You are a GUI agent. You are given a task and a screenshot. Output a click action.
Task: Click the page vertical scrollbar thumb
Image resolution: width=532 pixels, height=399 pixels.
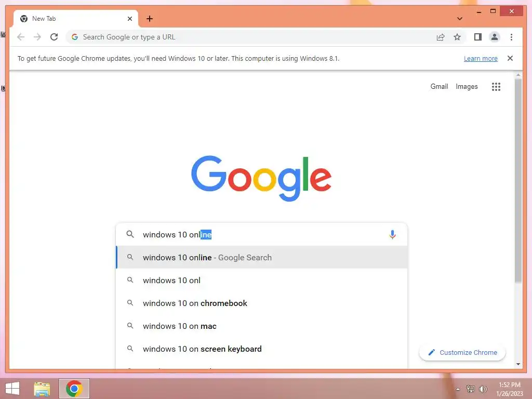tap(518, 180)
